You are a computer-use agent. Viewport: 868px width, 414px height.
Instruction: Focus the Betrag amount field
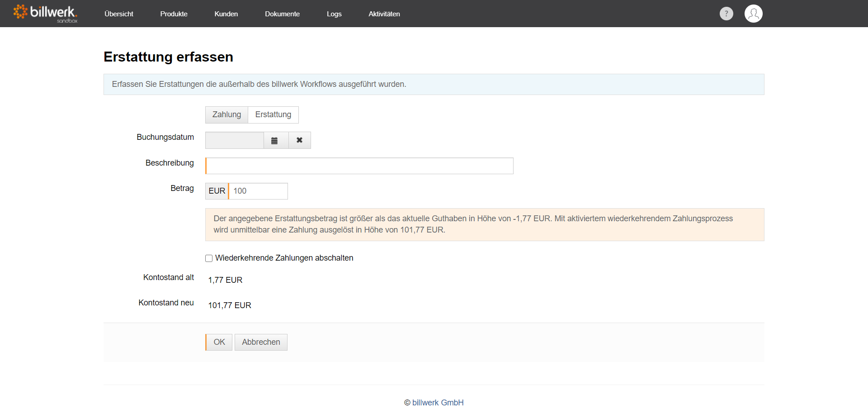pyautogui.click(x=258, y=191)
